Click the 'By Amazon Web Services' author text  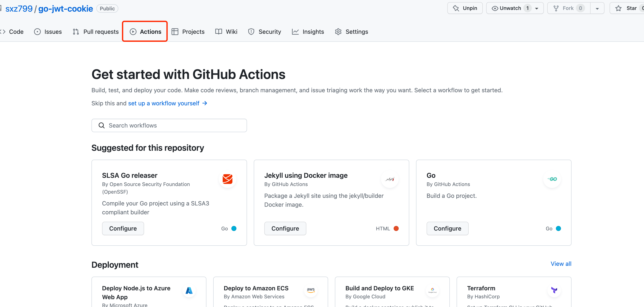click(x=254, y=296)
